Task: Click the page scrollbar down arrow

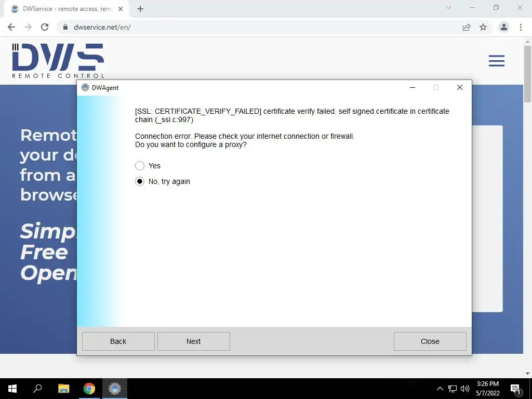Action: click(x=527, y=374)
